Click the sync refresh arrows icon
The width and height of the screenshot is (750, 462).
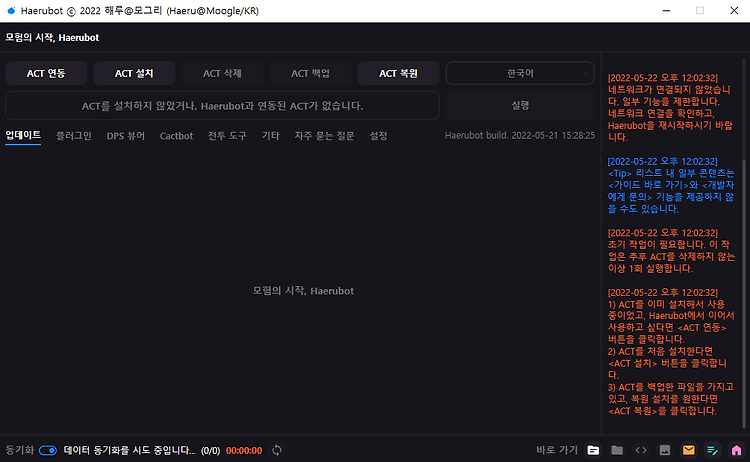pyautogui.click(x=277, y=450)
